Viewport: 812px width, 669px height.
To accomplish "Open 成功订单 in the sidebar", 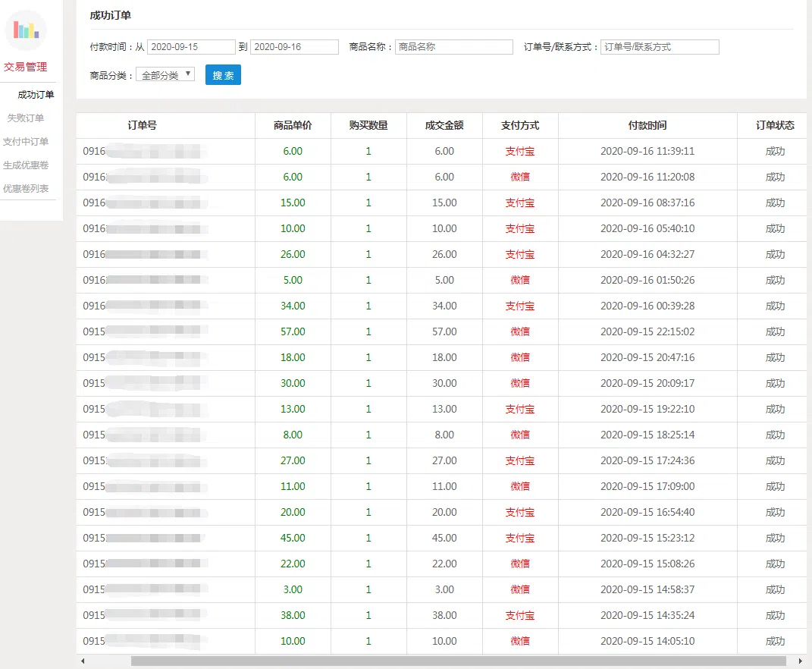I will tap(36, 95).
